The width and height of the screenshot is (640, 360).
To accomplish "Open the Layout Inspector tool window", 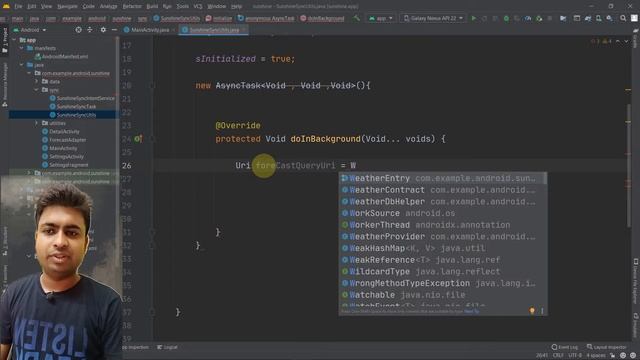I will [607, 347].
